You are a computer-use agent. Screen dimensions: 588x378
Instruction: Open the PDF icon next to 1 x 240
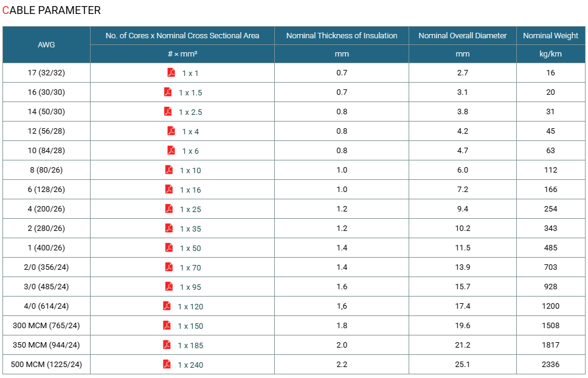pyautogui.click(x=167, y=364)
